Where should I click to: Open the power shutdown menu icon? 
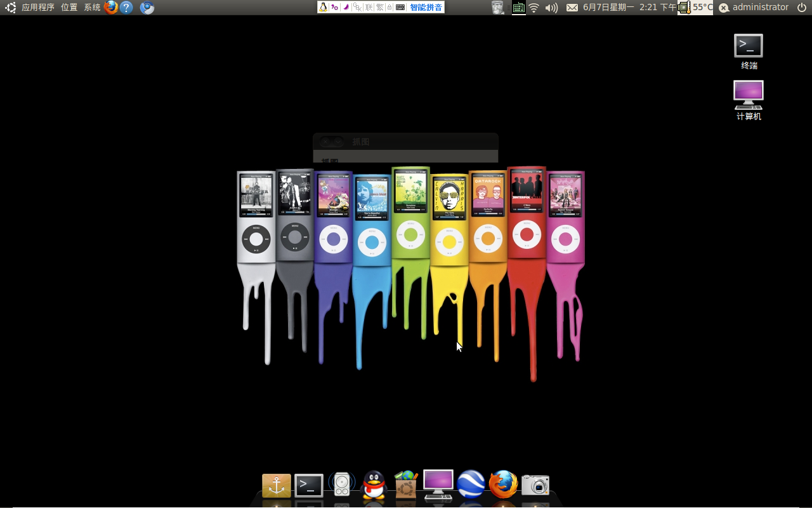pos(802,8)
